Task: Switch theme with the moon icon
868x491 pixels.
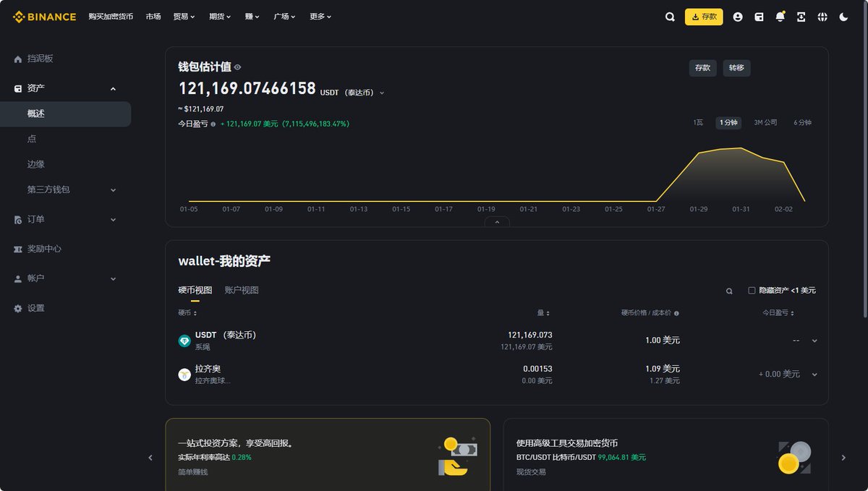Action: 843,17
